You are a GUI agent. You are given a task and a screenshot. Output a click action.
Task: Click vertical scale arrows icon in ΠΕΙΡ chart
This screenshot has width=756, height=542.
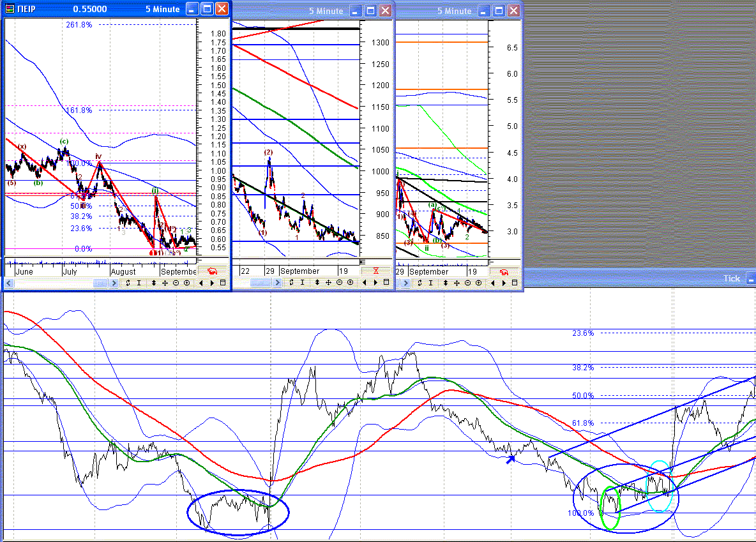(x=154, y=283)
